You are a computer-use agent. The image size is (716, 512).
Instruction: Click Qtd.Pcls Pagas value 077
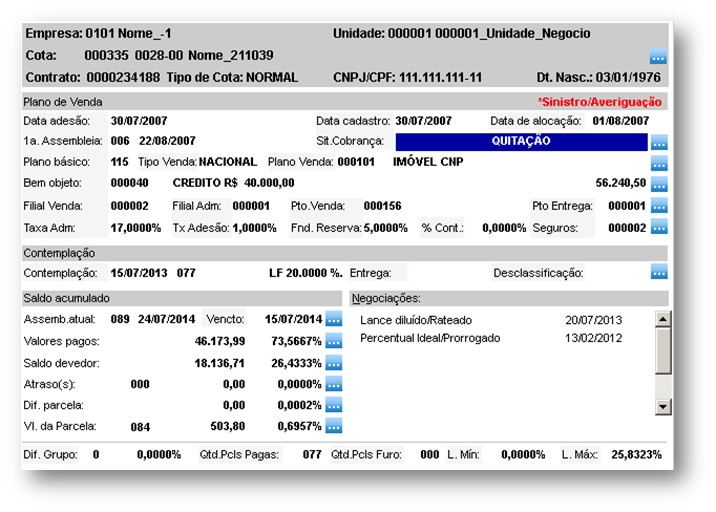(312, 454)
